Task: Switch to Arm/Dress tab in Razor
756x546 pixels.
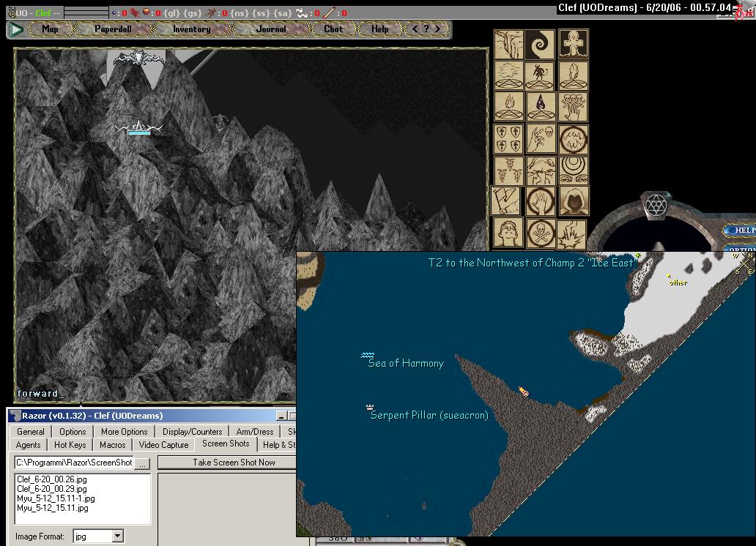Action: 255,431
